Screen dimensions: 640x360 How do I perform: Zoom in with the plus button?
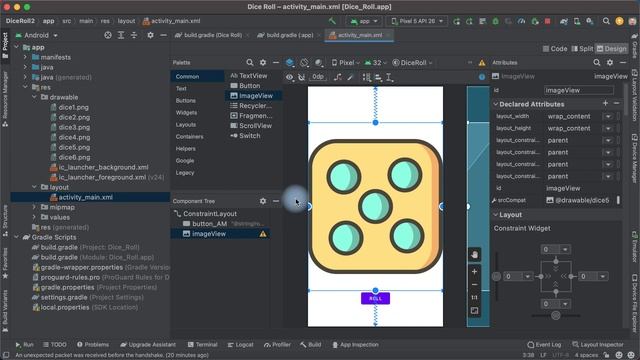[x=474, y=271]
